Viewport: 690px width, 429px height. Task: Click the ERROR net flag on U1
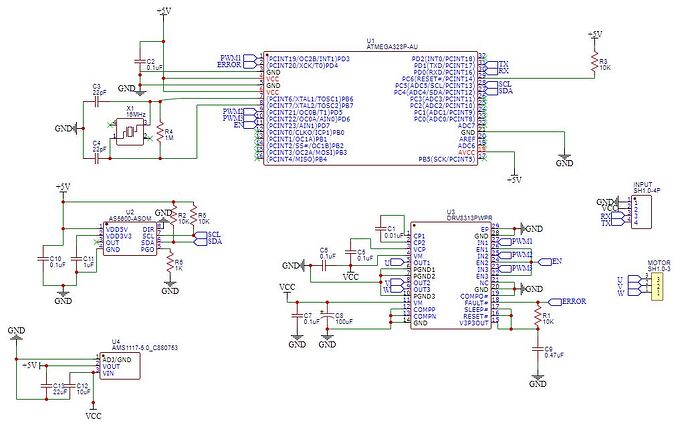(x=236, y=65)
